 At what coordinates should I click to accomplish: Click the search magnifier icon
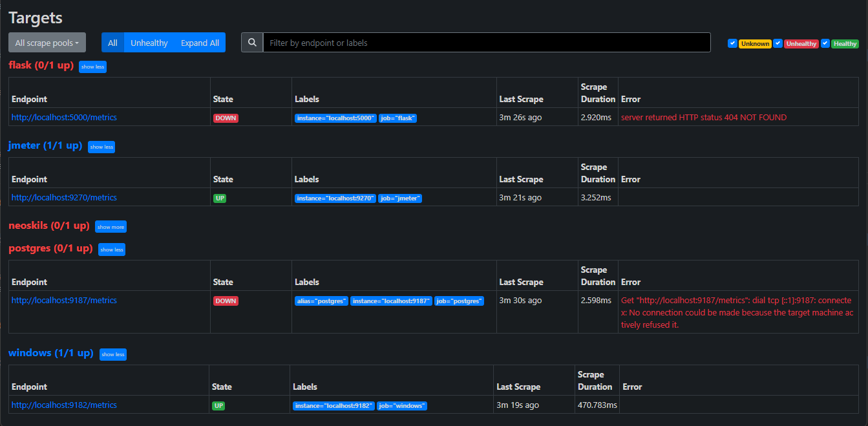tap(252, 43)
